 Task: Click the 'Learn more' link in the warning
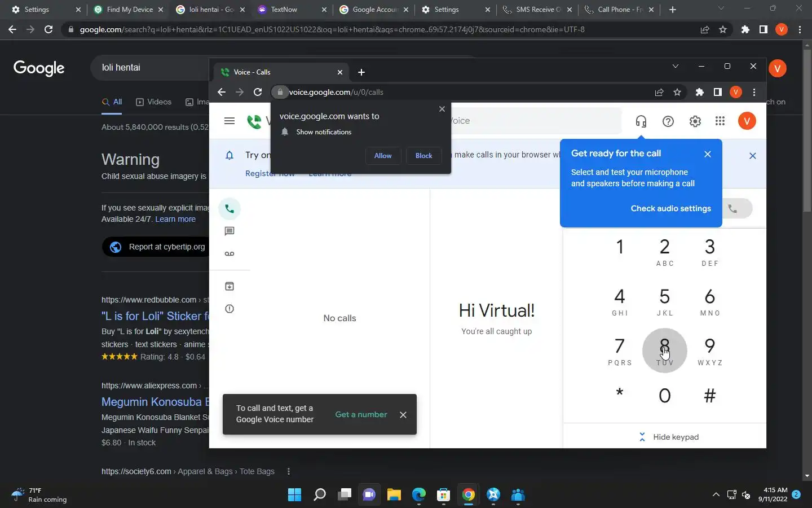pyautogui.click(x=175, y=219)
